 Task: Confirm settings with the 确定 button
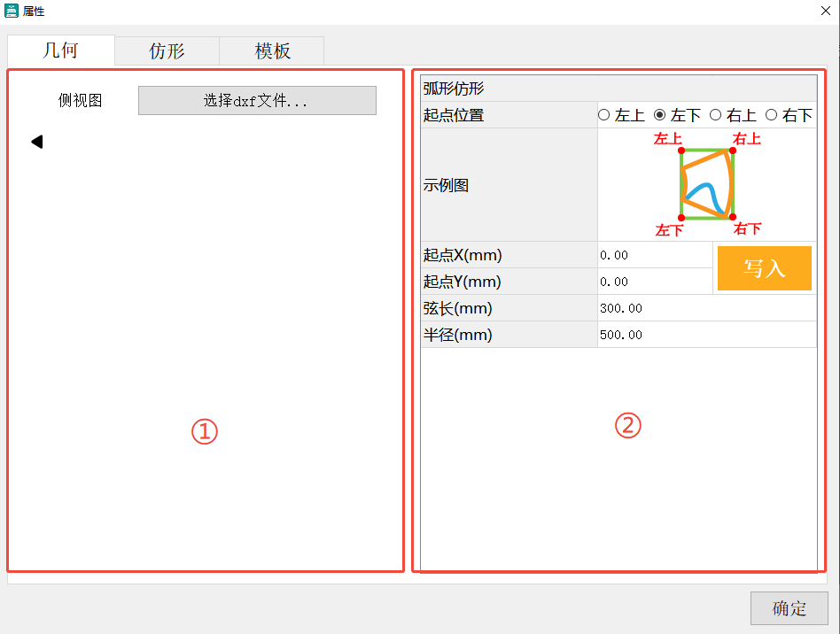tap(789, 608)
